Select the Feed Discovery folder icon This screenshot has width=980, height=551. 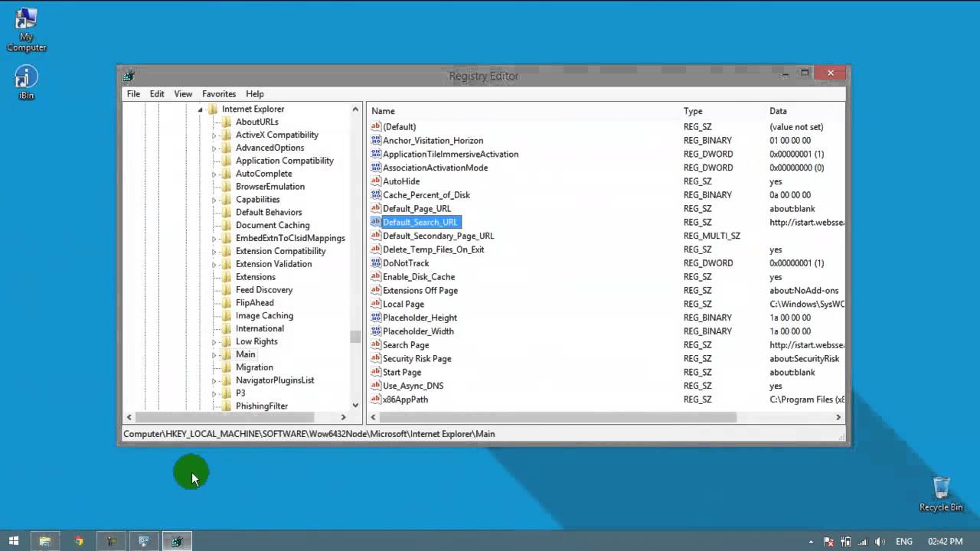[227, 290]
